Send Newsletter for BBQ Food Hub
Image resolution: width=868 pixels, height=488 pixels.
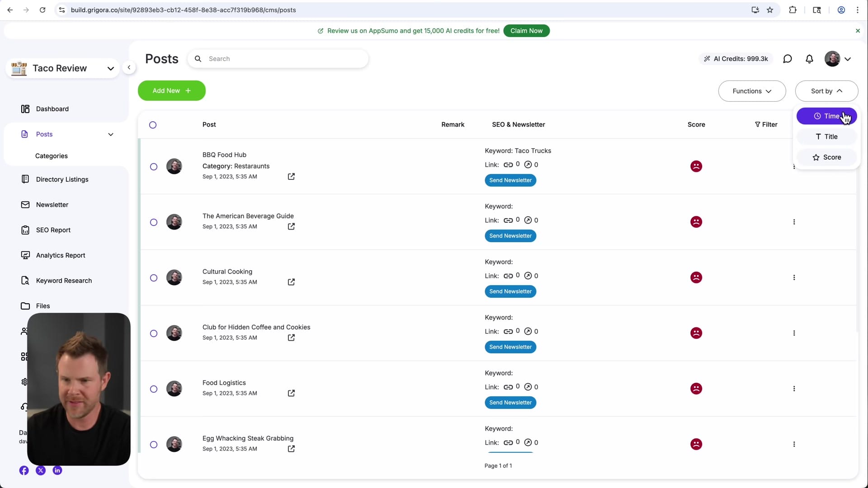coord(510,180)
